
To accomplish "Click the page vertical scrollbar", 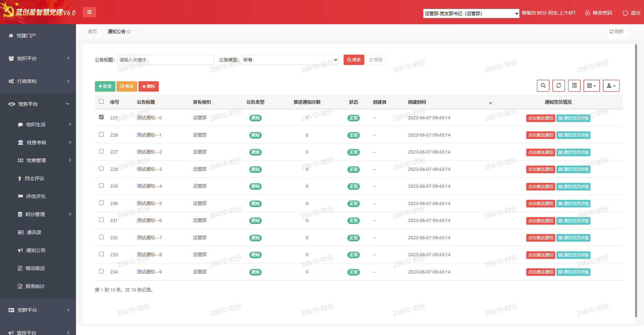I will [636, 180].
